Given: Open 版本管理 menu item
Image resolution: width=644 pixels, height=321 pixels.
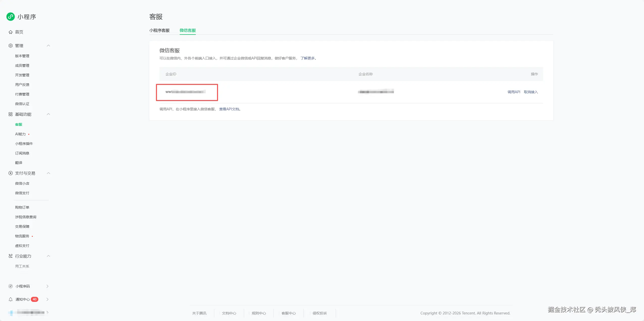Looking at the screenshot, I should 22,56.
